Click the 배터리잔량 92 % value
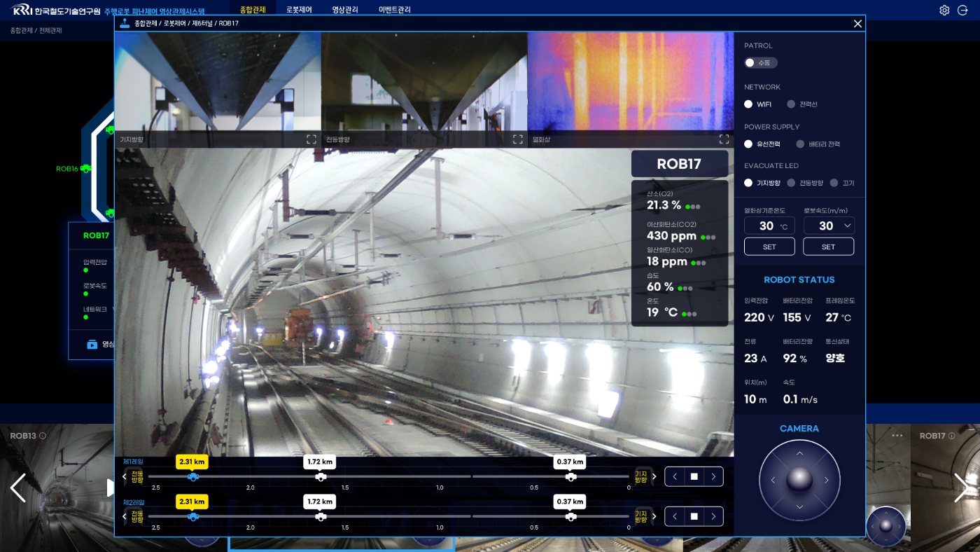 point(794,358)
